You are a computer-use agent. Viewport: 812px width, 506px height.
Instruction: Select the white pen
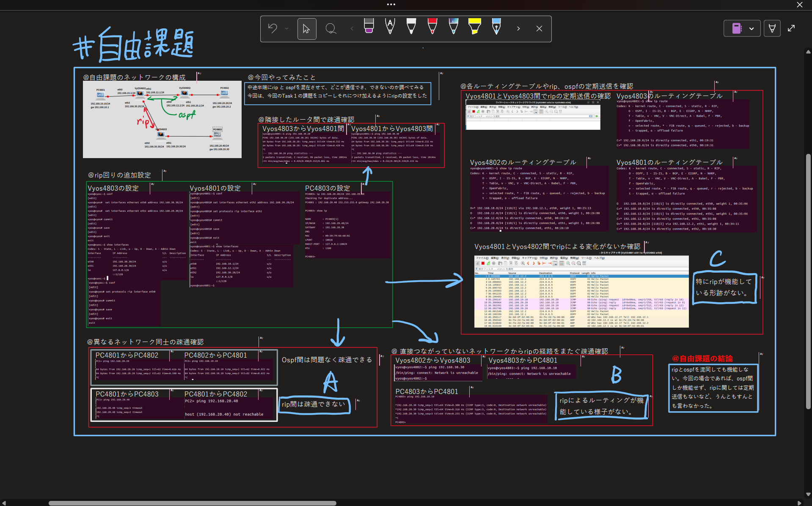pos(411,26)
